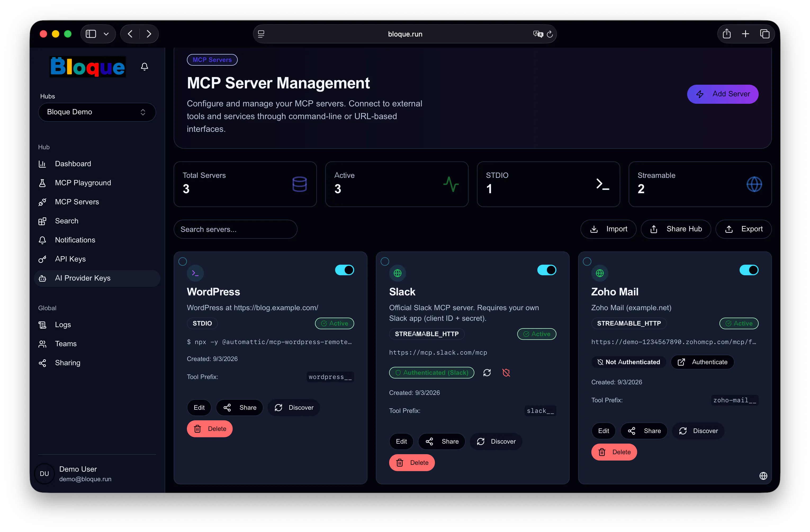
Task: Edit the WordPress server
Action: pos(199,408)
